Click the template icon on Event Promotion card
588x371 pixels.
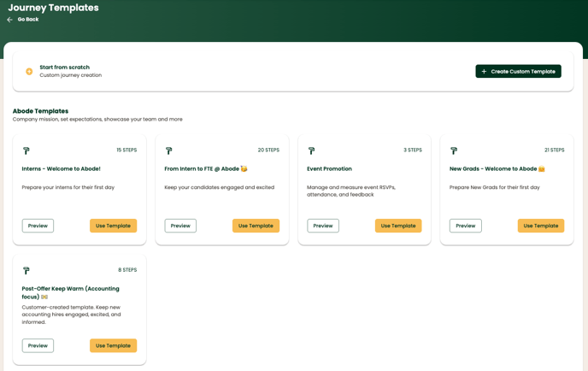click(x=312, y=150)
